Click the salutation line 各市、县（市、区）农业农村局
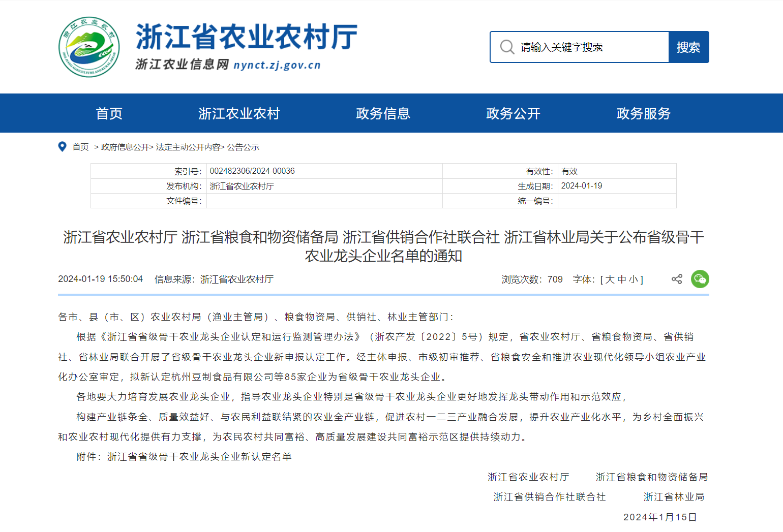 coord(256,317)
